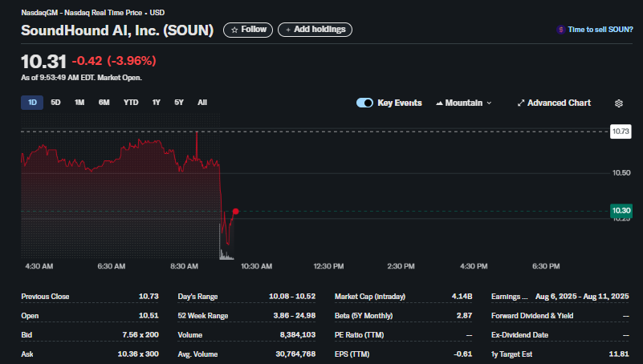Select the 1D range tab
The image size is (643, 364).
pyautogui.click(x=32, y=103)
